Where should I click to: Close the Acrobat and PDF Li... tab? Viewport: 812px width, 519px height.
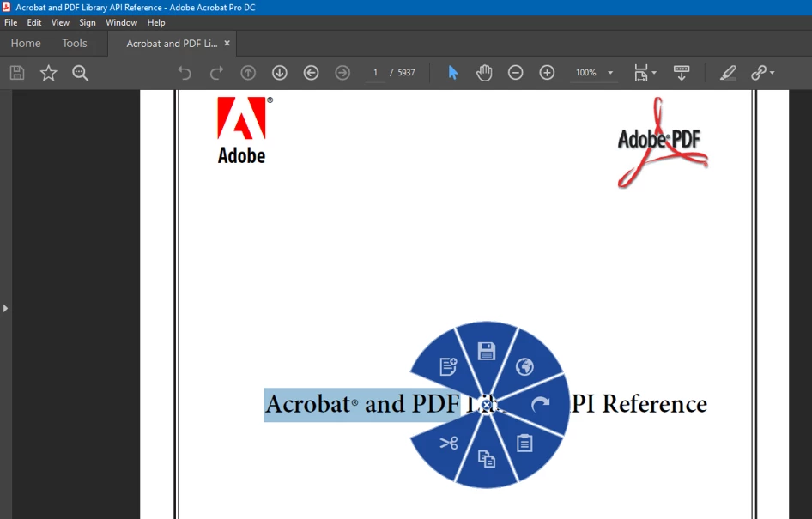pyautogui.click(x=227, y=44)
